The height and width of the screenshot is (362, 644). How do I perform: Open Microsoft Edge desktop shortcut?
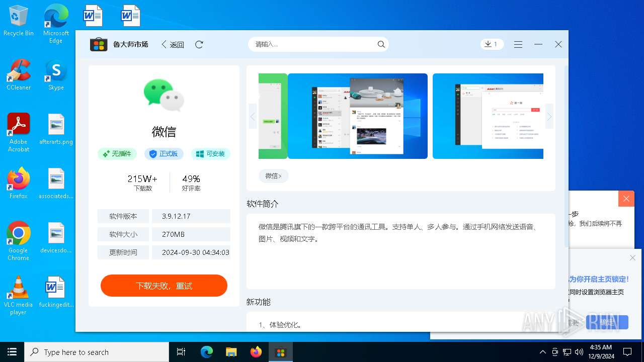click(56, 24)
